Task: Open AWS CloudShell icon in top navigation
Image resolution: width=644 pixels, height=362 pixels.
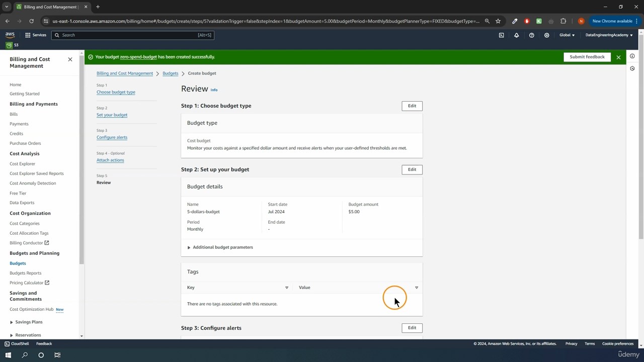Action: [501, 35]
